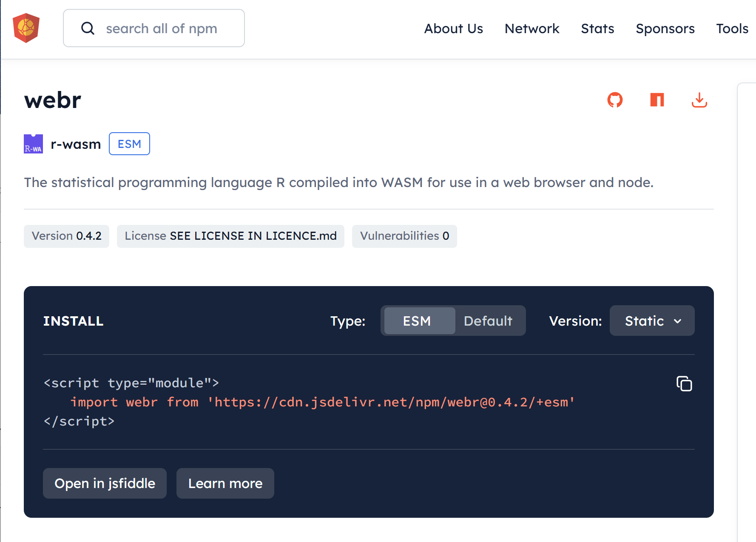Screen dimensions: 756x542
Task: Click the Version 0.4.2 badge
Action: 66,236
